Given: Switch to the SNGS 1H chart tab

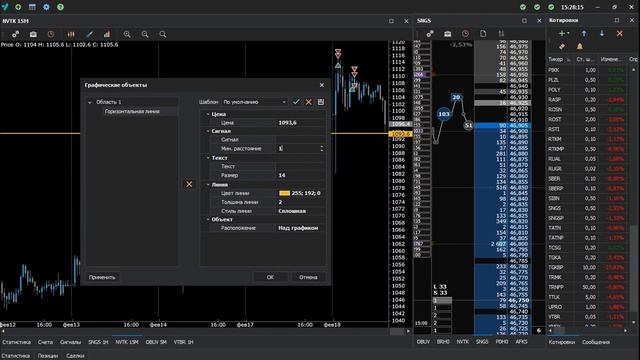Looking at the screenshot, I should [x=98, y=342].
